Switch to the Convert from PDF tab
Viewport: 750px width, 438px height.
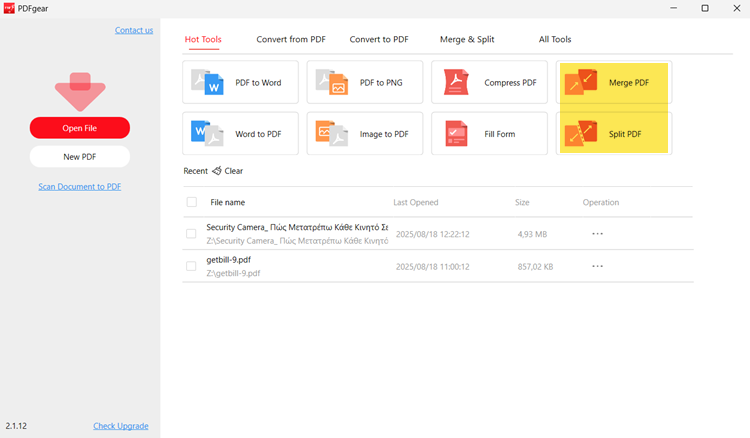tap(291, 39)
